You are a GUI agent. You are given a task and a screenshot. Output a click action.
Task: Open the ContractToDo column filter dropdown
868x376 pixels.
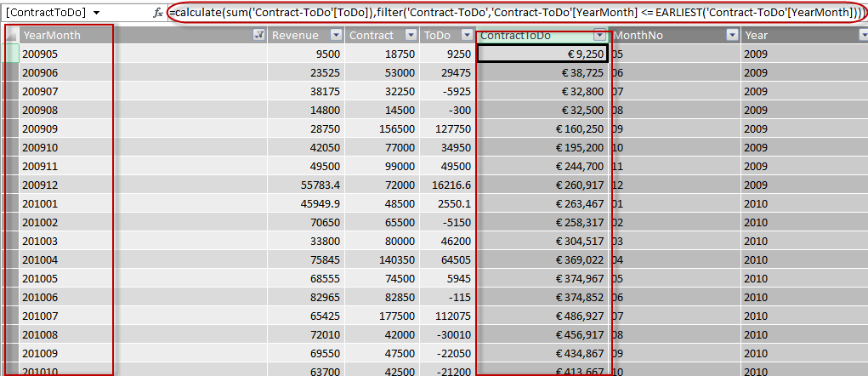(600, 35)
